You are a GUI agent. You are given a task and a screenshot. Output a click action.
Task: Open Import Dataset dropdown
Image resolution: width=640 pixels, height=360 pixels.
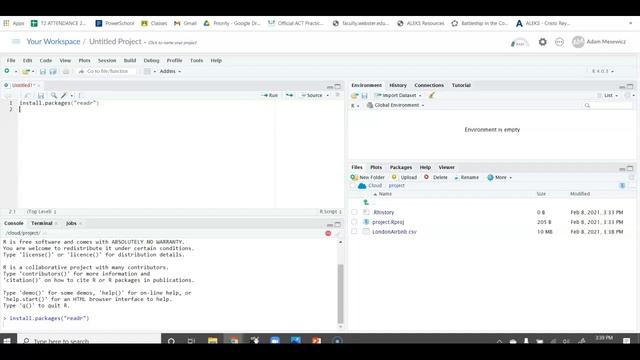click(x=398, y=95)
